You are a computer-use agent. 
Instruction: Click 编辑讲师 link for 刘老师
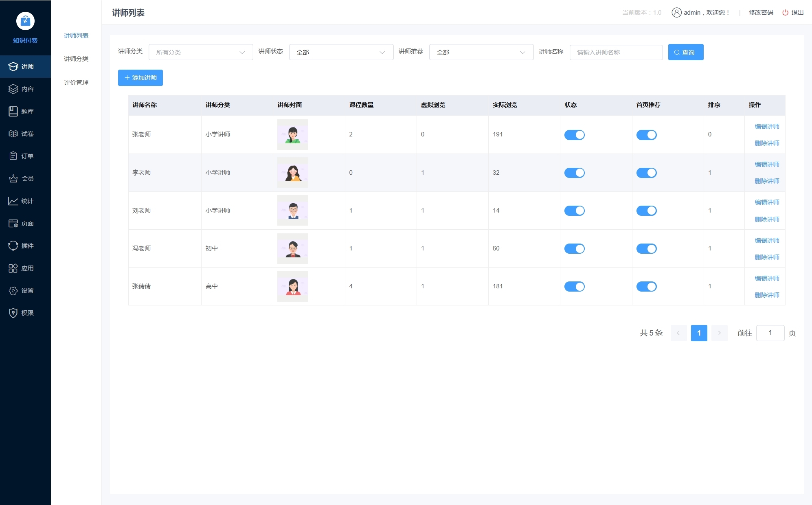767,202
